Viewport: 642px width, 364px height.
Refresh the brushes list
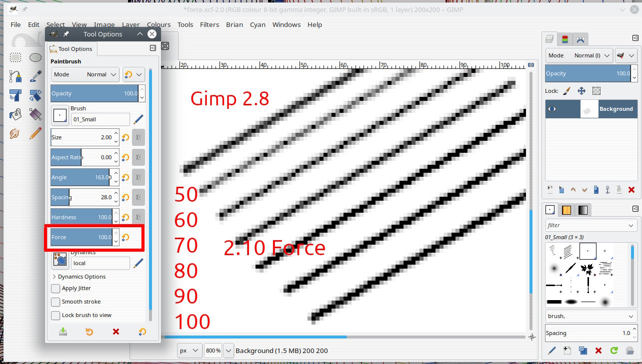[614, 351]
